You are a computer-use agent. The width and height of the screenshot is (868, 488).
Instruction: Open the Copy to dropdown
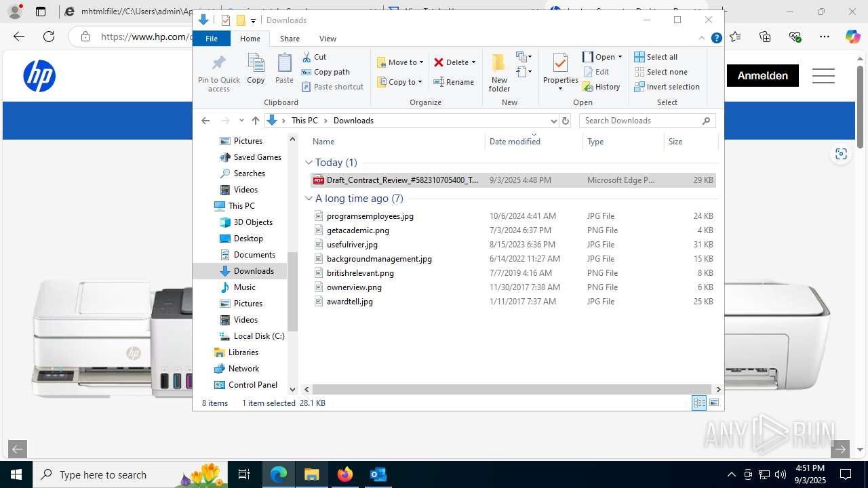tap(400, 82)
